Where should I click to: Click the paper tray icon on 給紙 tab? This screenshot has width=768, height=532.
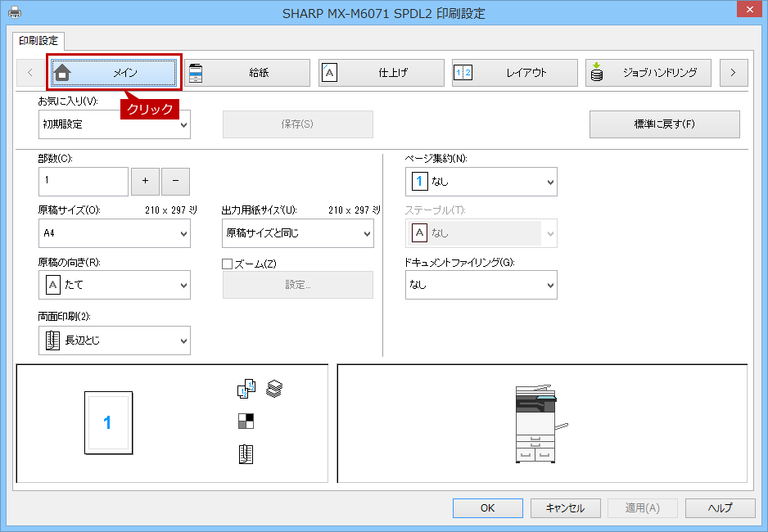tap(196, 73)
